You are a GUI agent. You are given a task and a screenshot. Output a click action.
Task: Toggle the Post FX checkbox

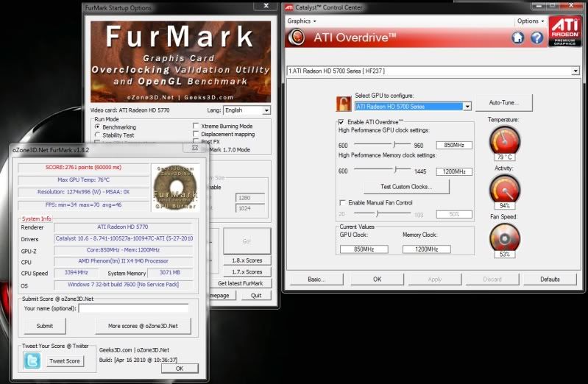[x=196, y=141]
